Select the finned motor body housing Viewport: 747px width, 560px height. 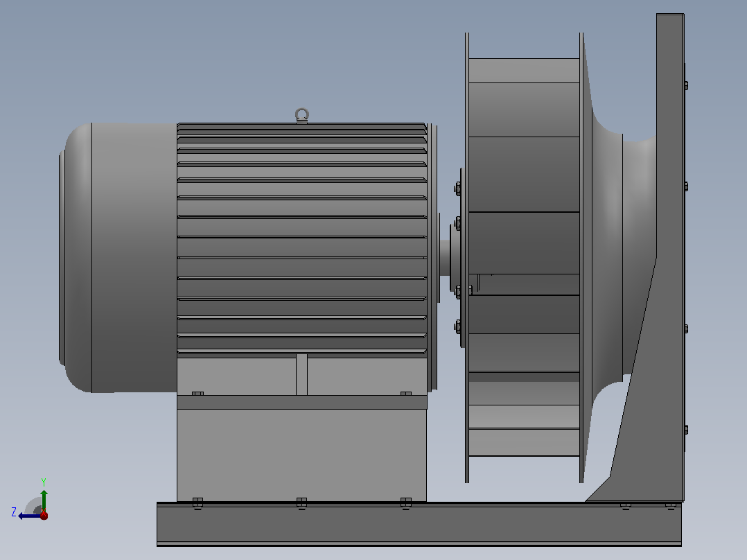click(302, 240)
